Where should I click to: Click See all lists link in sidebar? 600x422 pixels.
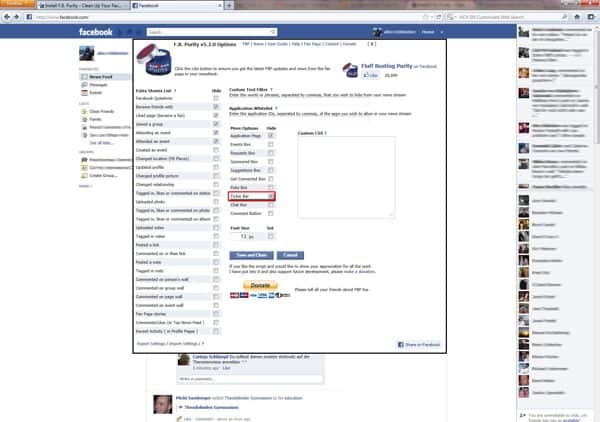101,143
